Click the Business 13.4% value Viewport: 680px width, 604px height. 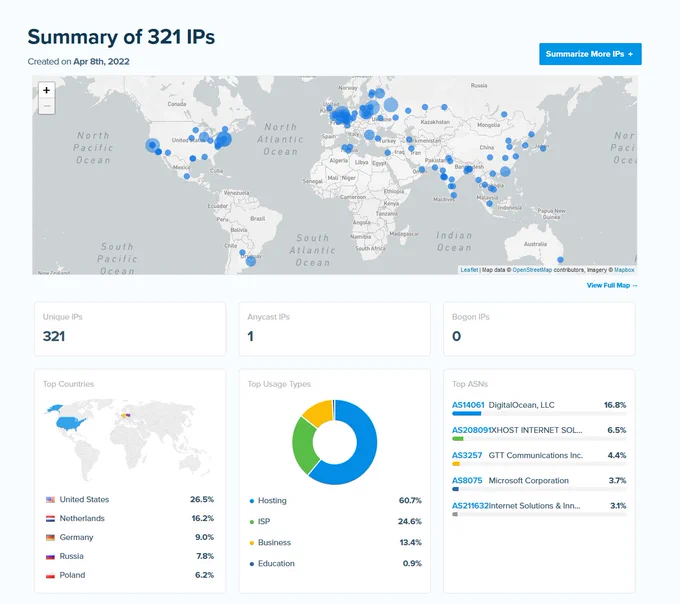coord(410,542)
